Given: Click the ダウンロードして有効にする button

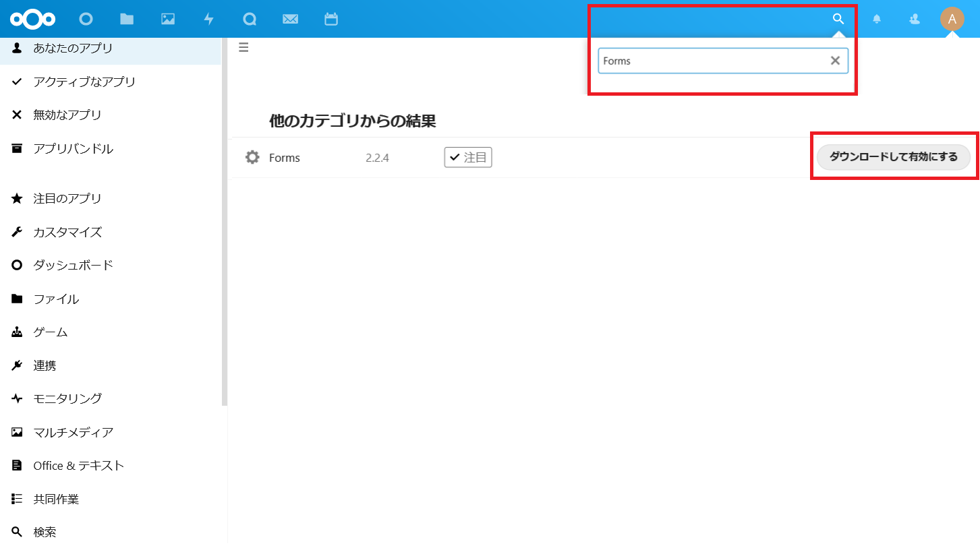Looking at the screenshot, I should click(x=893, y=157).
